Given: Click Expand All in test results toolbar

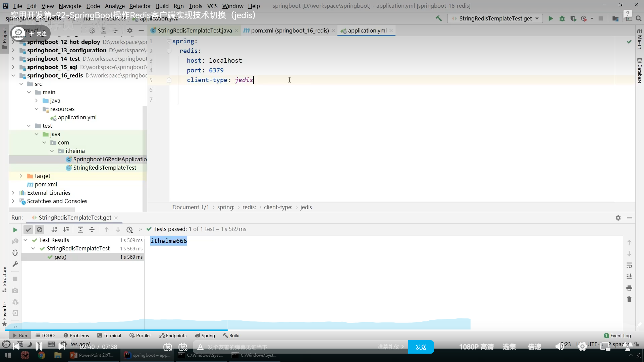Looking at the screenshot, I should click(80, 230).
